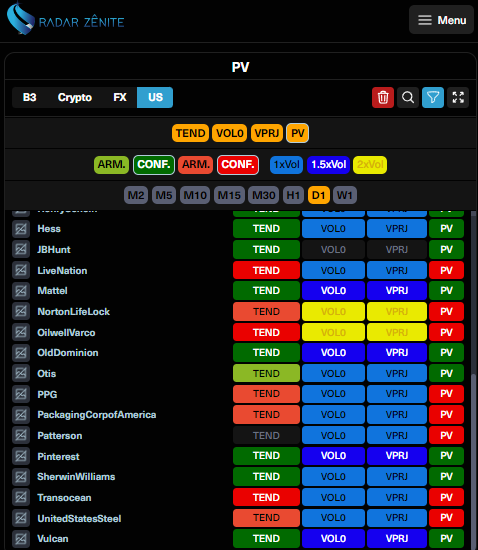Open chart icon for OilwellVarco
478x550 pixels.
(21, 332)
